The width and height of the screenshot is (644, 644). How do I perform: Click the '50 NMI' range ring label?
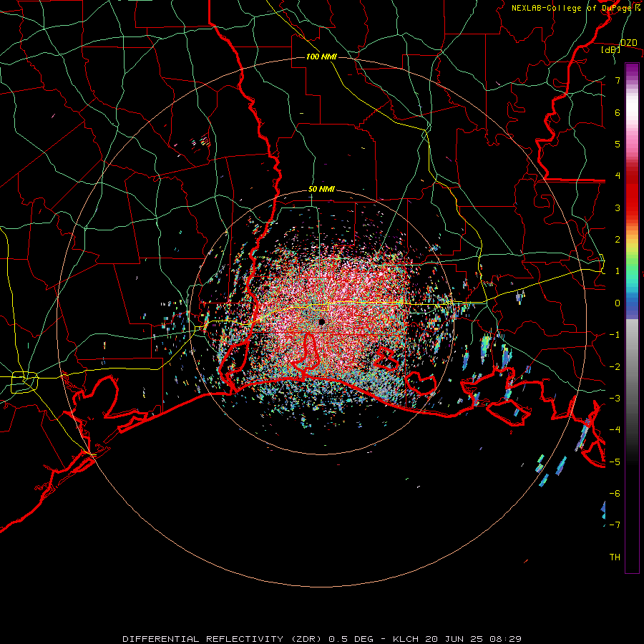(x=321, y=190)
